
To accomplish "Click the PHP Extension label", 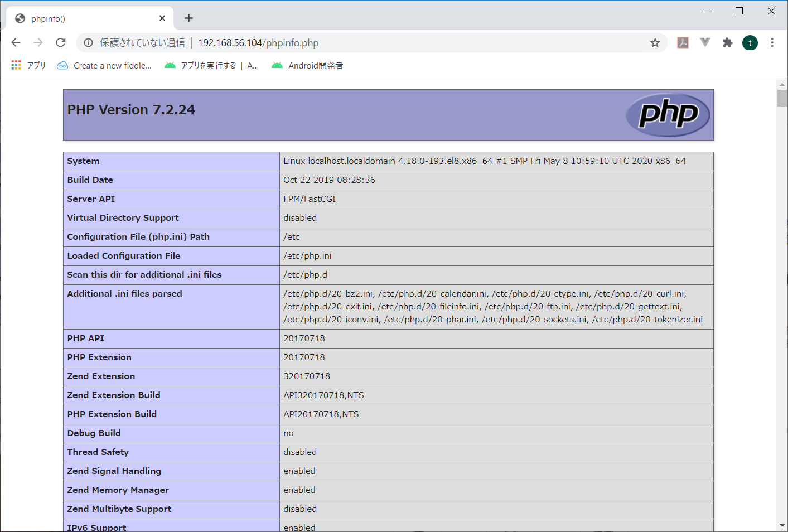I will pyautogui.click(x=99, y=357).
